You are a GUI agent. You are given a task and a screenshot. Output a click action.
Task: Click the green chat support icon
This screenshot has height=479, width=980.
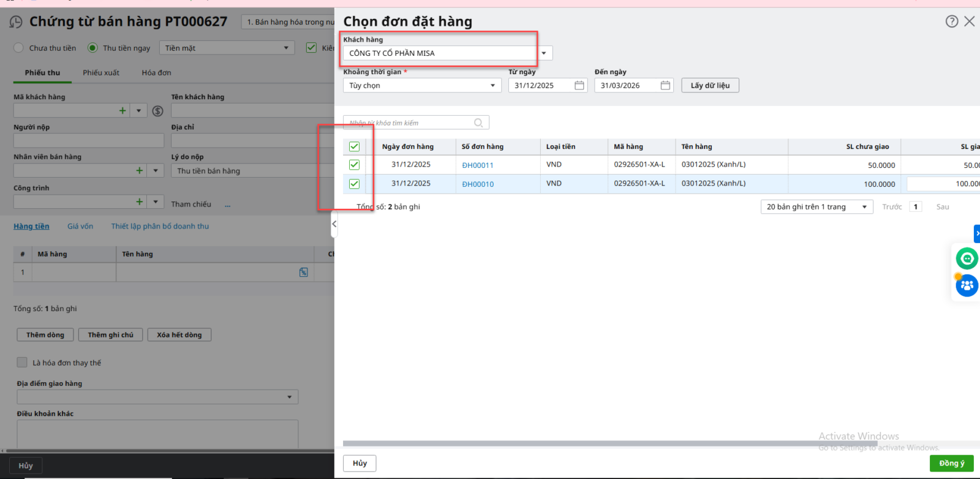click(x=967, y=258)
